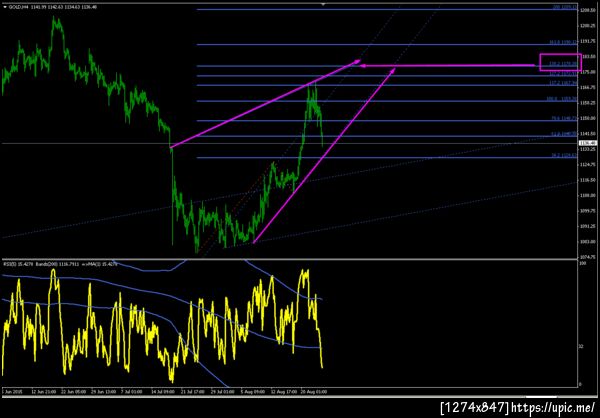Click the 1074.75 price axis label
Viewport: 600px width, 418px height.
[x=588, y=256]
